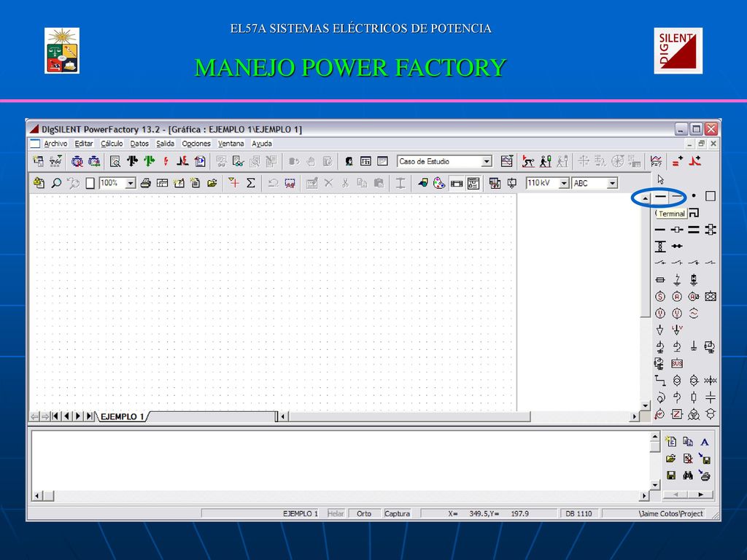Open the Datos menu

tap(139, 144)
